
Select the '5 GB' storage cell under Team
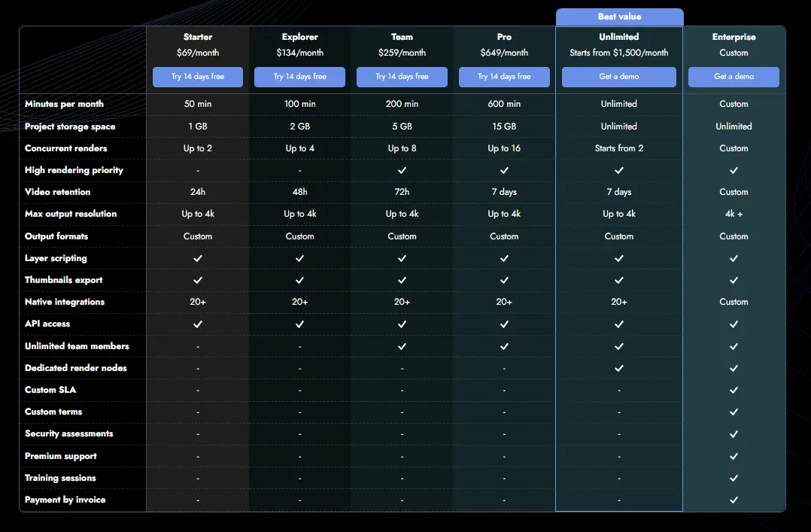pyautogui.click(x=402, y=126)
